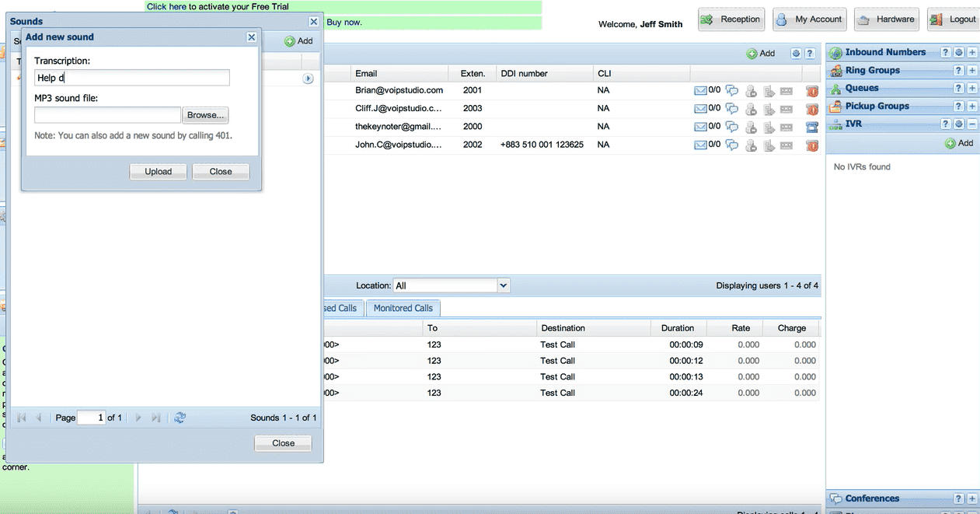Open Inbound Numbers settings gear icon

click(x=959, y=53)
